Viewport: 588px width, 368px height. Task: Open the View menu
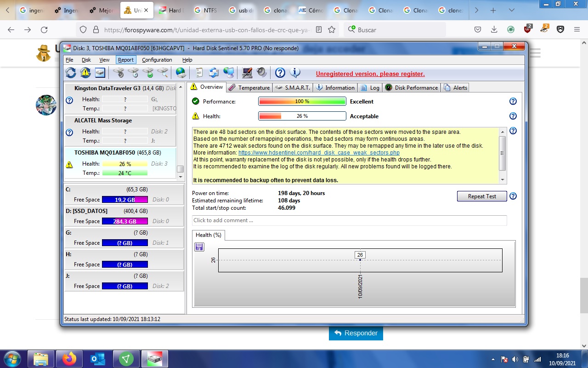pyautogui.click(x=105, y=60)
